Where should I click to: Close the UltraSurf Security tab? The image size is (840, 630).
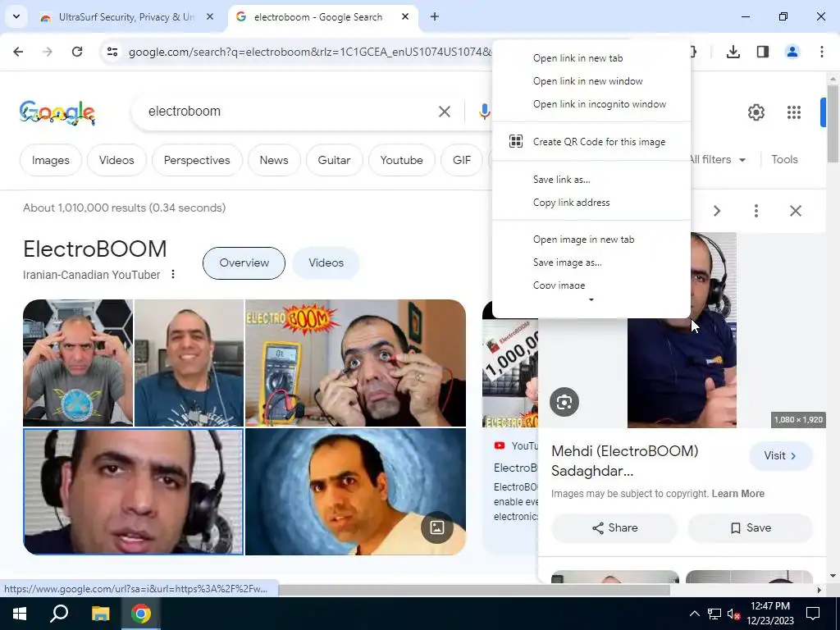coord(210,16)
